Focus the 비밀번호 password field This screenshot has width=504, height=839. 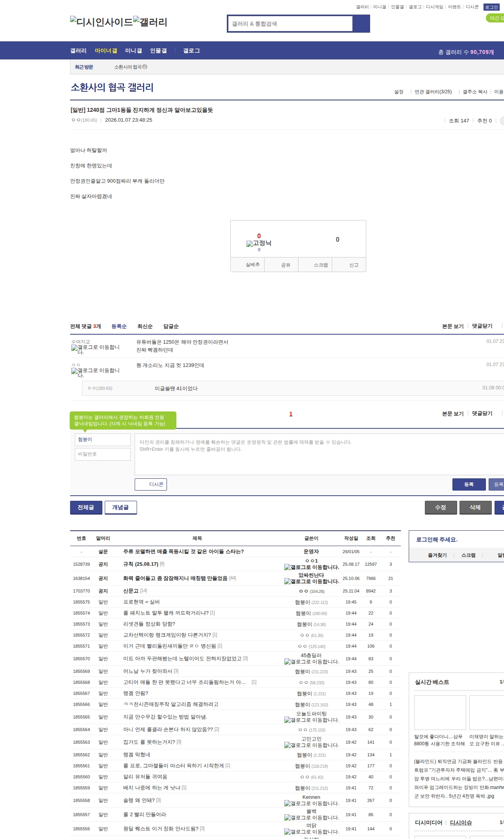tap(103, 454)
